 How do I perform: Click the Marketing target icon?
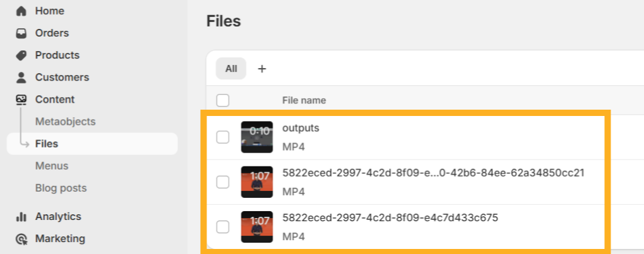pos(21,239)
